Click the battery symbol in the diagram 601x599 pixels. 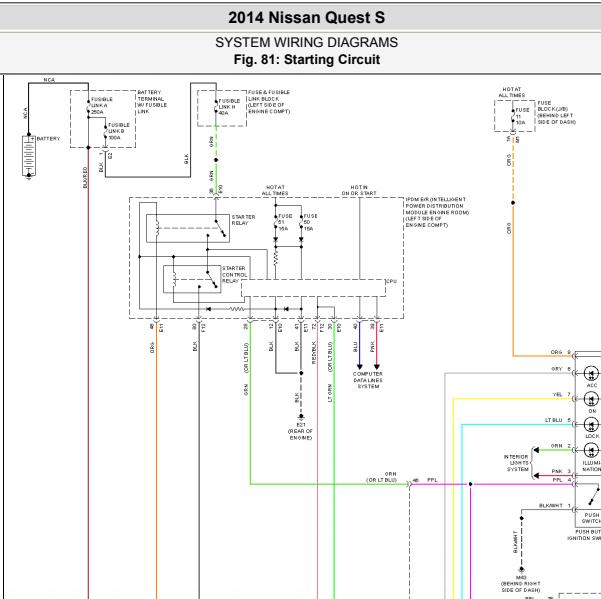coord(29,156)
